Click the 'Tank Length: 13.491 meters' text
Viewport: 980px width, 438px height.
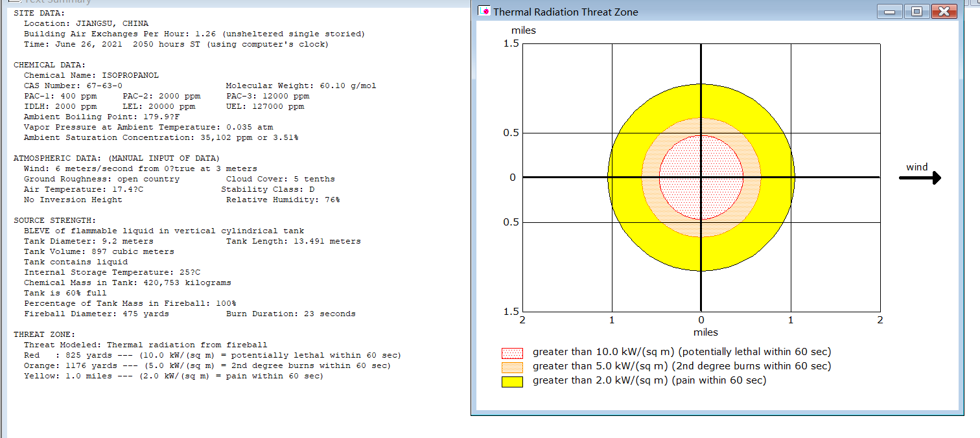pyautogui.click(x=294, y=241)
